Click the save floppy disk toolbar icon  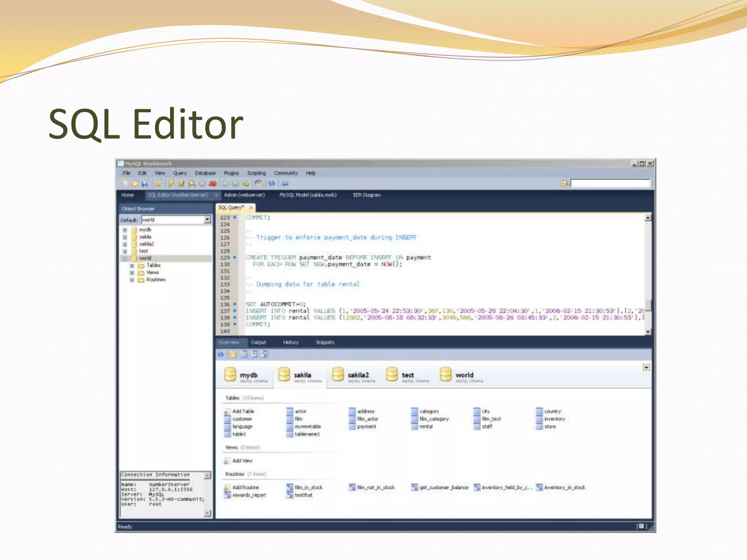pyautogui.click(x=145, y=184)
